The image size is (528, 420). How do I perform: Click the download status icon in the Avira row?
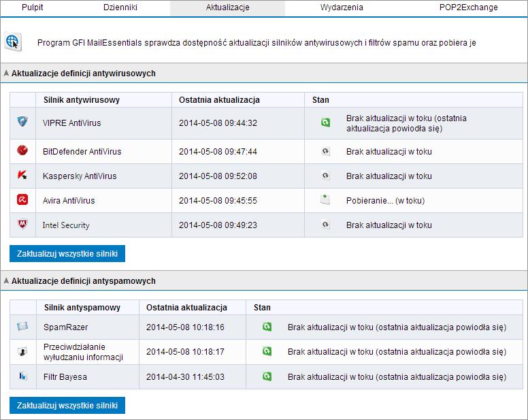point(325,199)
